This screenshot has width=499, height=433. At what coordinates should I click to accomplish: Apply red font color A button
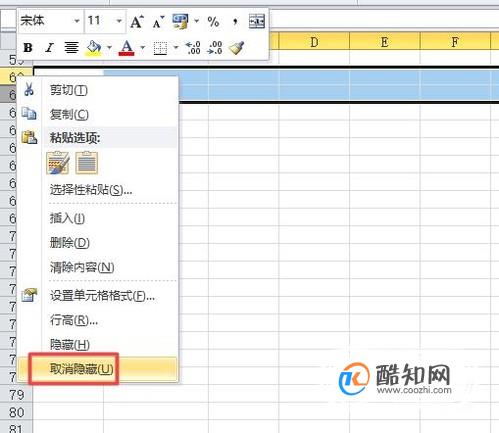[126, 48]
